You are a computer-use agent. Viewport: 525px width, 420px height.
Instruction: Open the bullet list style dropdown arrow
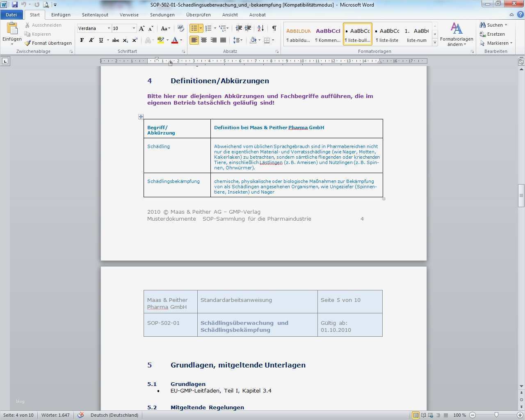click(201, 28)
